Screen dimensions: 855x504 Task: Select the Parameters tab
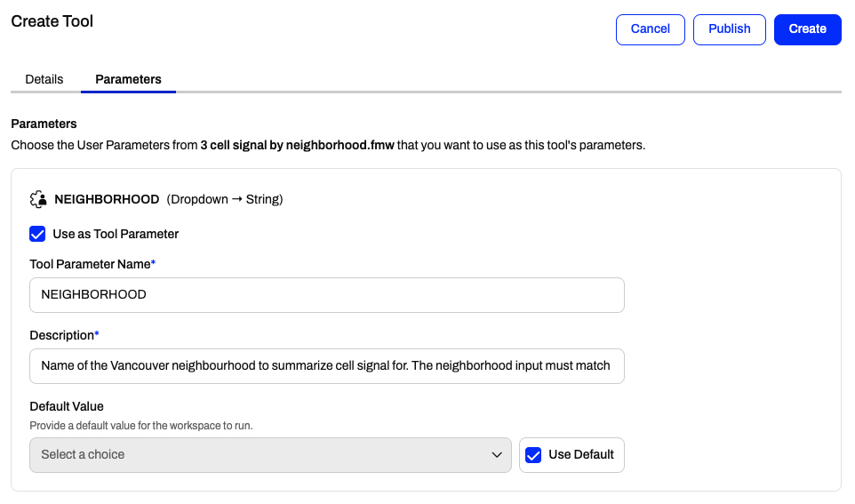click(128, 80)
